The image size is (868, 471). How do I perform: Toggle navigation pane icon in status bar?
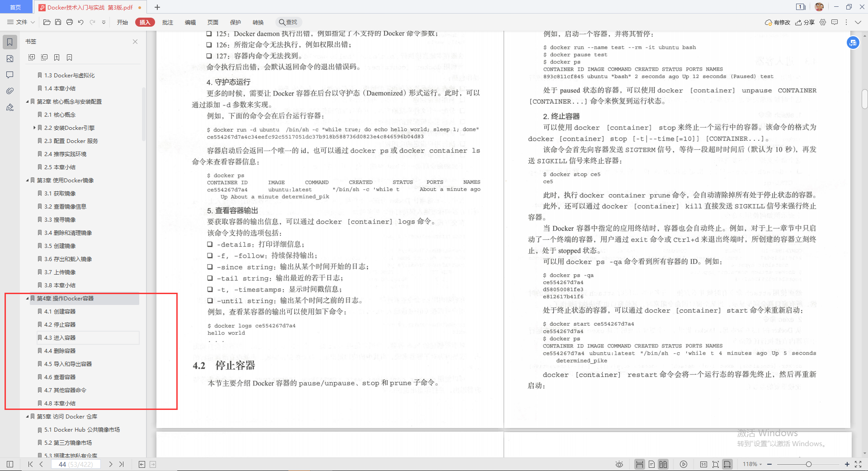10,464
